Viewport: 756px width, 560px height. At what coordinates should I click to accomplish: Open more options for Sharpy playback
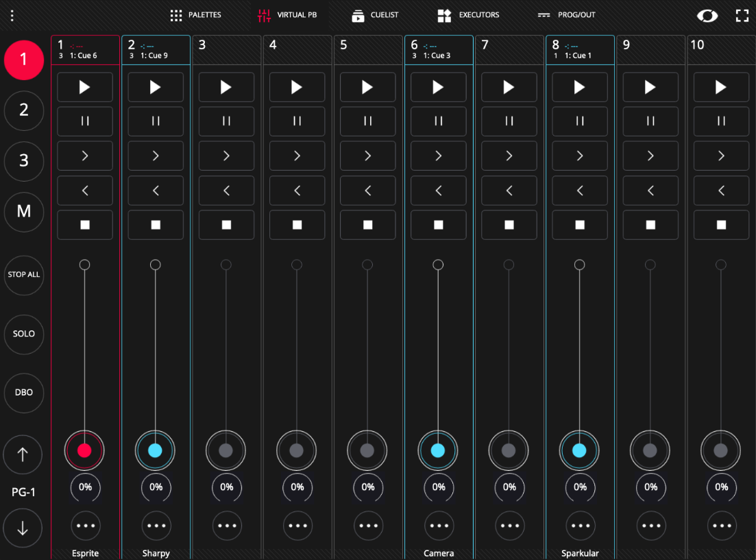(156, 526)
